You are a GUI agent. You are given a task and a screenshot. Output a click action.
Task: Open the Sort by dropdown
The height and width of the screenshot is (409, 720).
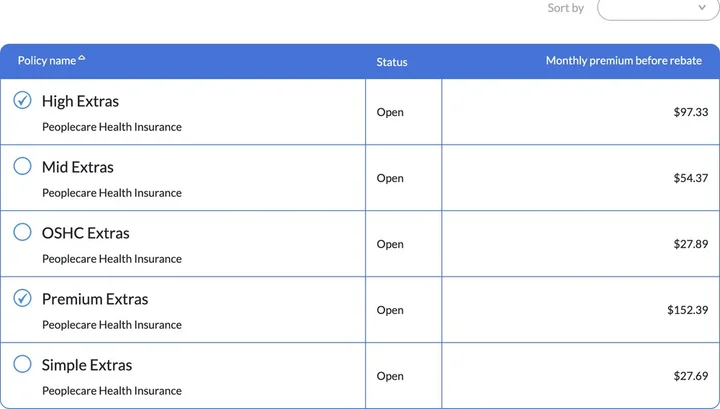pyautogui.click(x=657, y=8)
